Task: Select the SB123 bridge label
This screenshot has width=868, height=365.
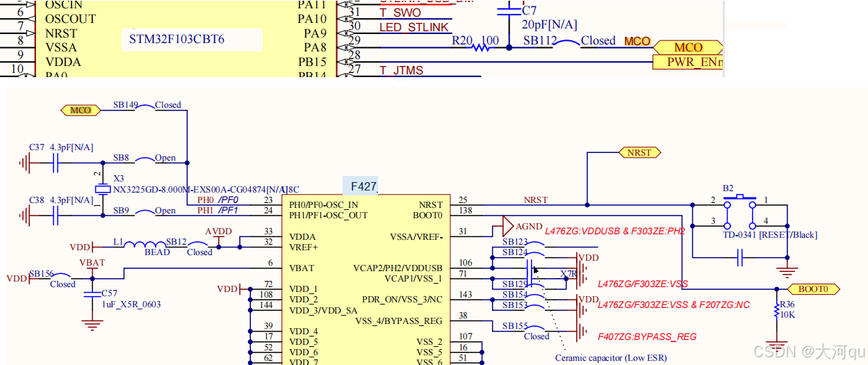Action: pyautogui.click(x=514, y=242)
